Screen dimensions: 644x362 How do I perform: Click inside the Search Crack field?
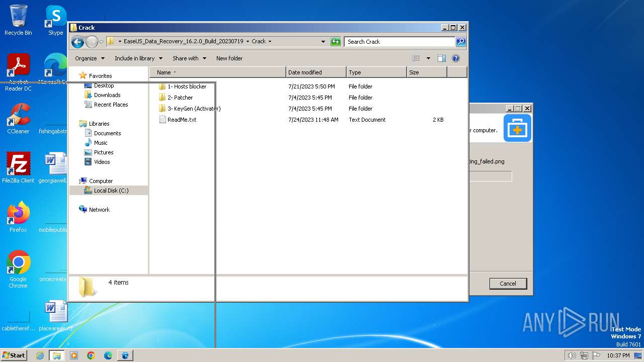pyautogui.click(x=400, y=42)
